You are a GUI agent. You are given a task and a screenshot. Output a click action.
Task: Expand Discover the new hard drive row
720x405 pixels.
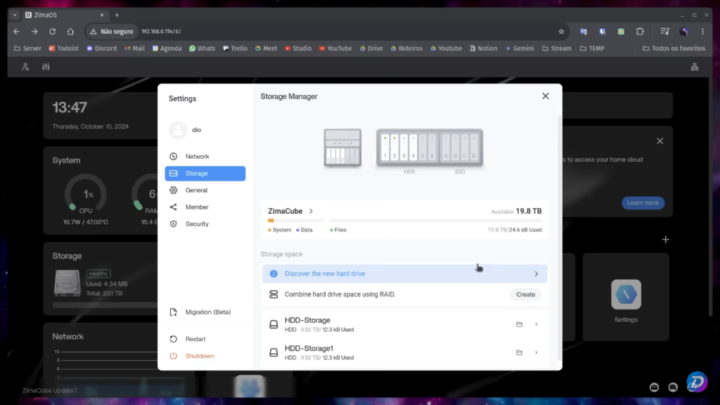tap(536, 273)
